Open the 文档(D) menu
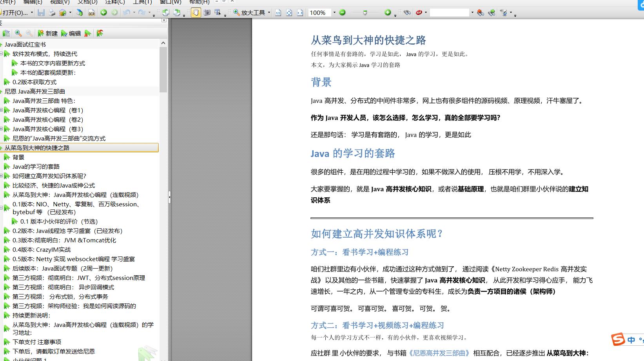Viewport: 644px width, 361px height. 87,2
